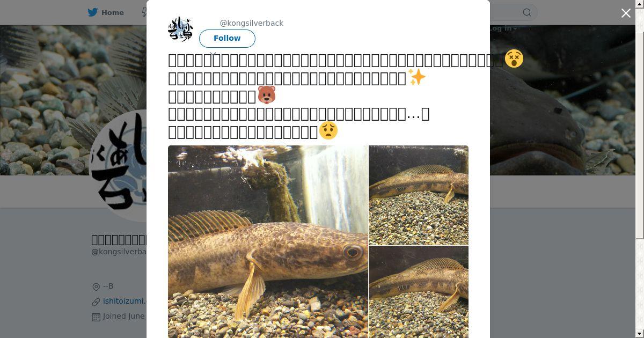This screenshot has width=644, height=338.
Task: Open the top-right fish photo
Action: coord(419,195)
